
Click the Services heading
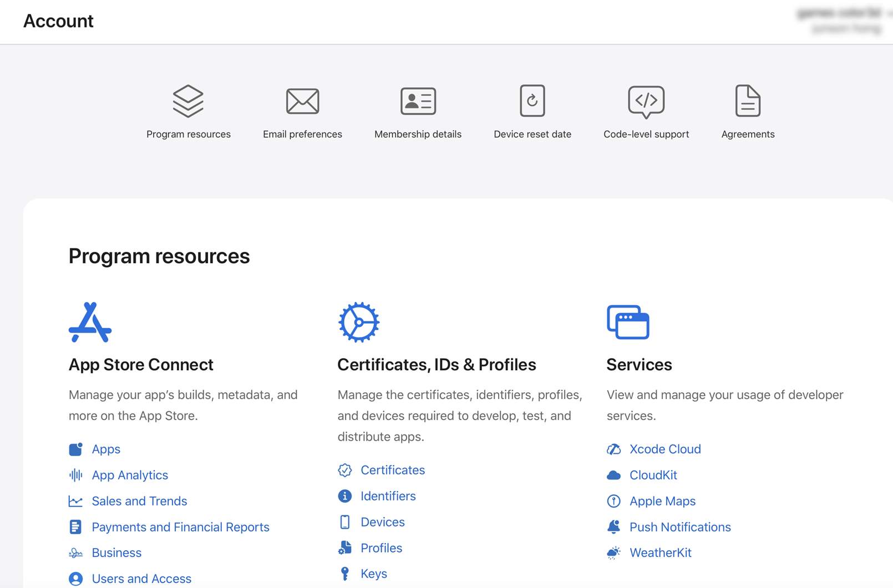pos(639,365)
